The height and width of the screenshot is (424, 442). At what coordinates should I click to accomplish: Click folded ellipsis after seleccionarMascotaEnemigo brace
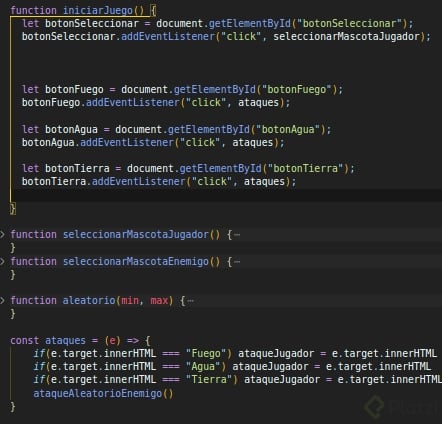[237, 262]
